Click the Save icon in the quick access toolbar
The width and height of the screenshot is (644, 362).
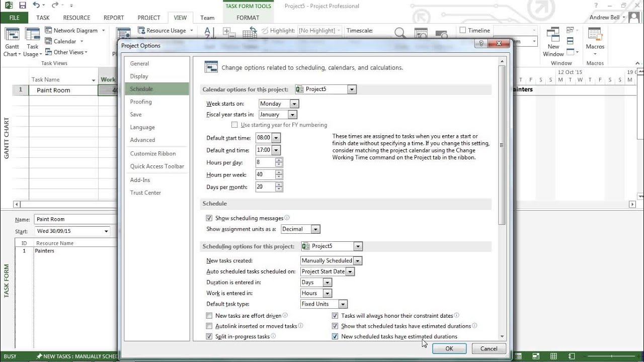pyautogui.click(x=22, y=6)
